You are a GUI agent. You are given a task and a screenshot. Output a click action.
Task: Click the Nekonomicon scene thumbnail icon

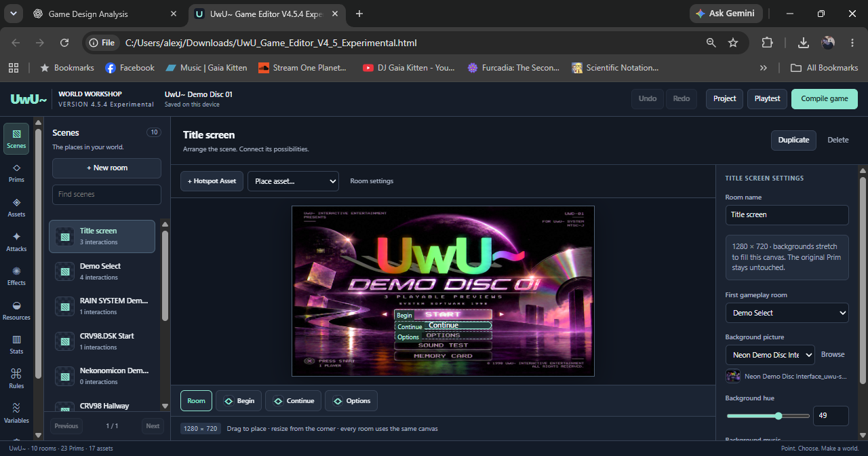[65, 376]
